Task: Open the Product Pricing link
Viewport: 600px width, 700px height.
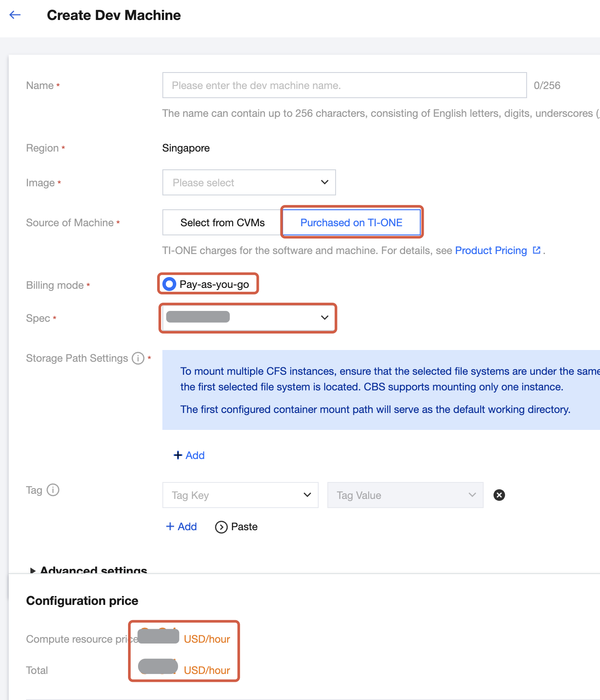Action: pyautogui.click(x=491, y=251)
